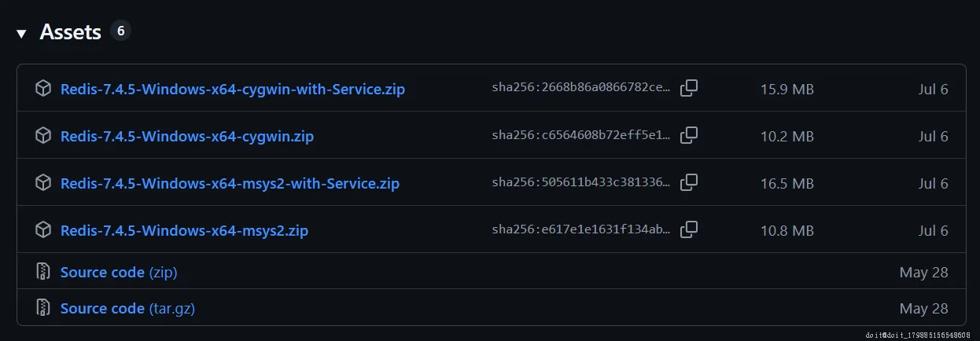The height and width of the screenshot is (341, 980).
Task: Copy sha256 hash for cygwin-with-Service zip
Action: 689,88
